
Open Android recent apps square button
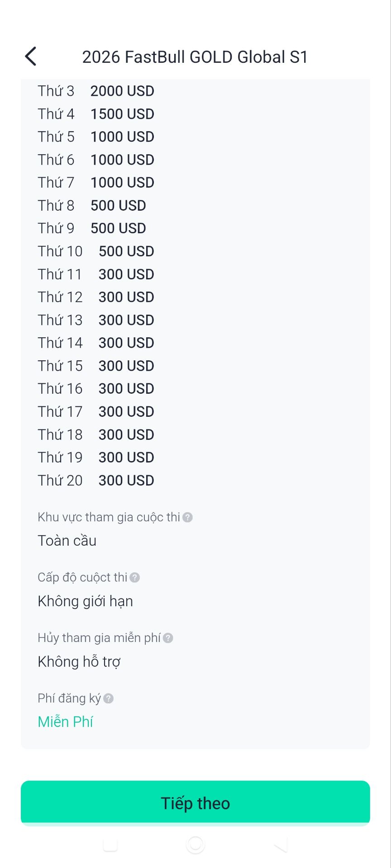click(x=110, y=844)
